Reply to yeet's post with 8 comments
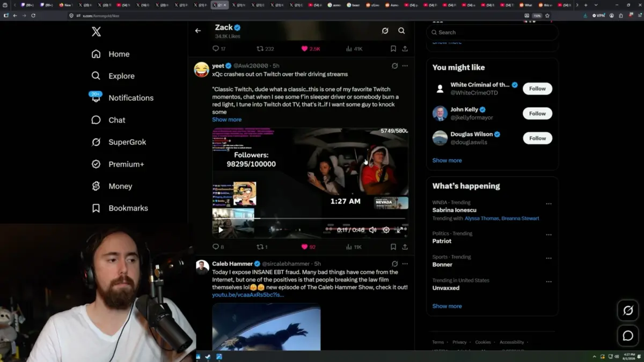Image resolution: width=644 pixels, height=362 pixels. [218, 247]
